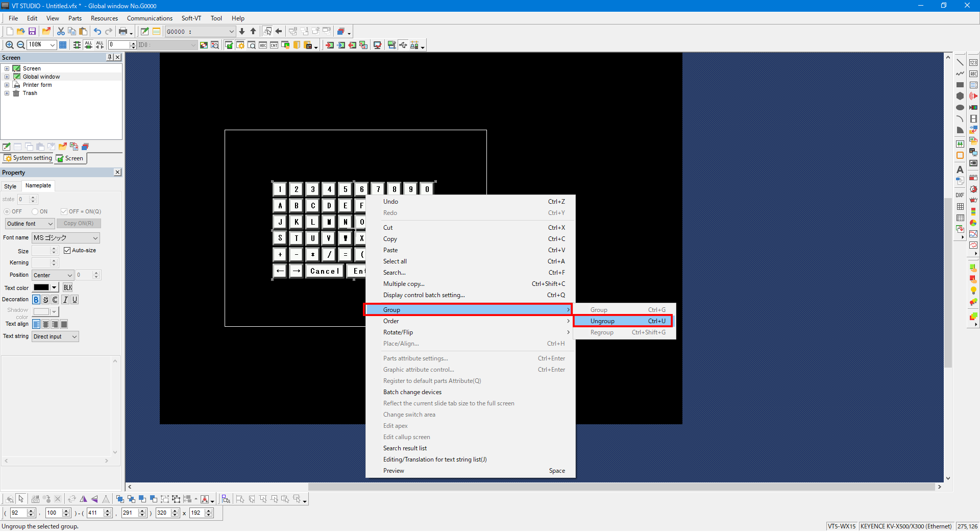The image size is (980, 532).
Task: Click the Cut scissors icon
Action: (61, 31)
